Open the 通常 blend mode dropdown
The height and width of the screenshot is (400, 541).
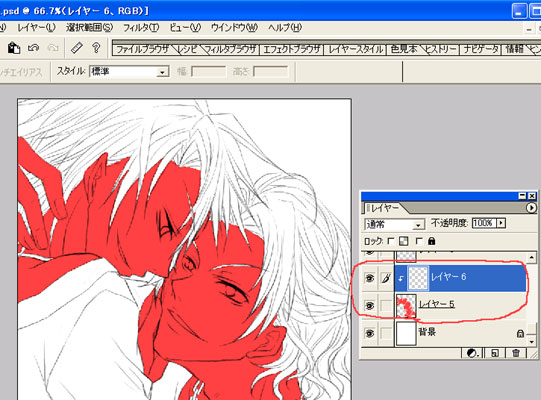(394, 225)
